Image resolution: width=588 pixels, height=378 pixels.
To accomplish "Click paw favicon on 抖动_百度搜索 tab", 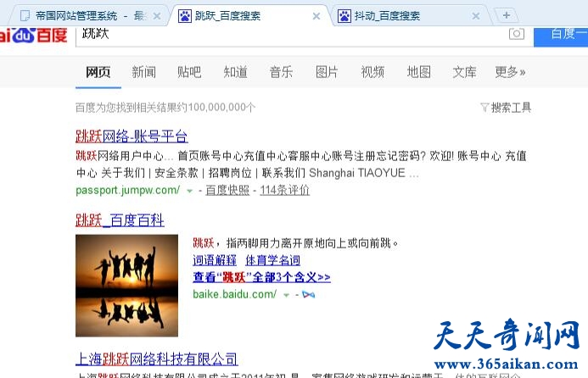I will click(x=344, y=16).
